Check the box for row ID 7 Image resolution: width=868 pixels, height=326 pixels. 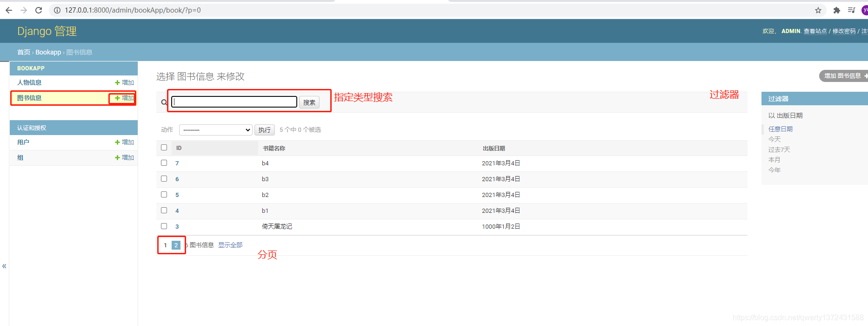tap(164, 163)
